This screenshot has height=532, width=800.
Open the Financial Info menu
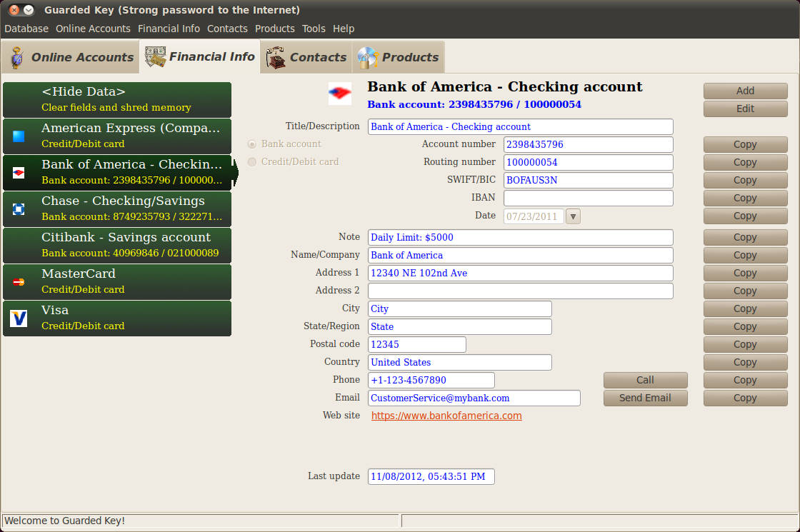point(169,29)
